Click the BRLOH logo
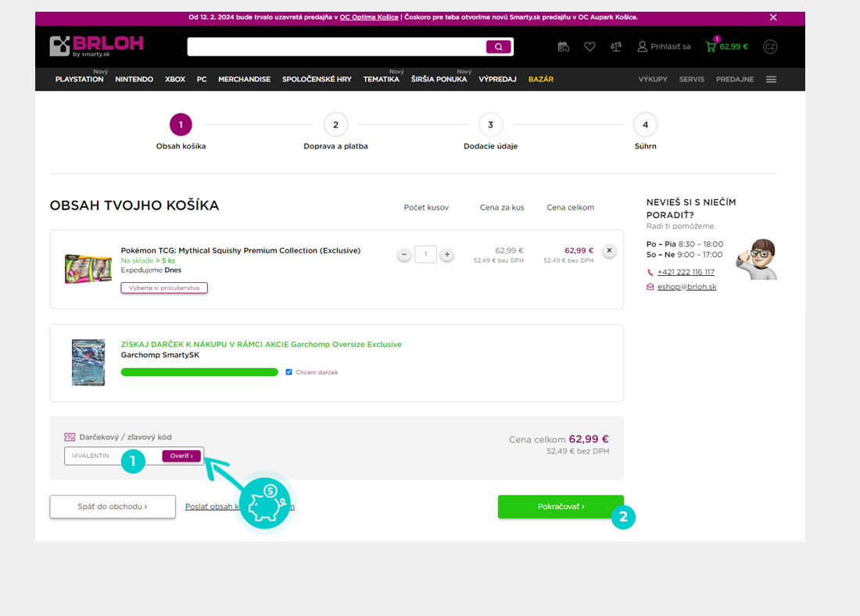The width and height of the screenshot is (860, 616). tap(96, 46)
